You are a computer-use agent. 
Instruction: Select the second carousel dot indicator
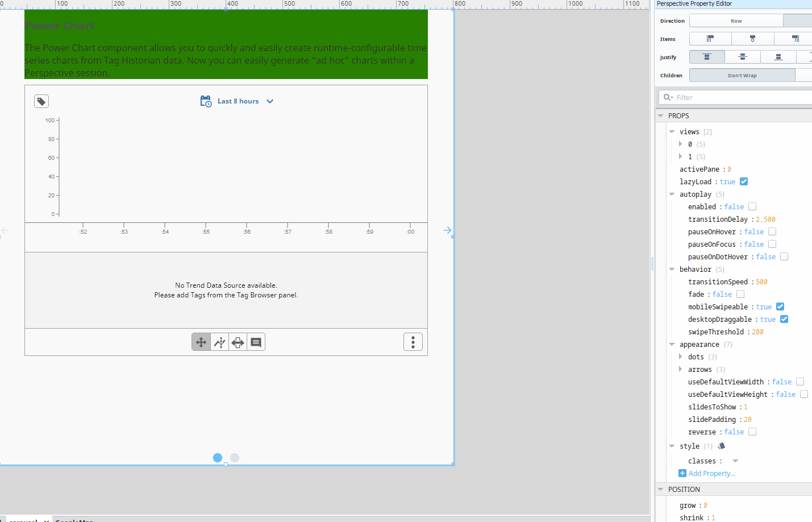(x=235, y=458)
